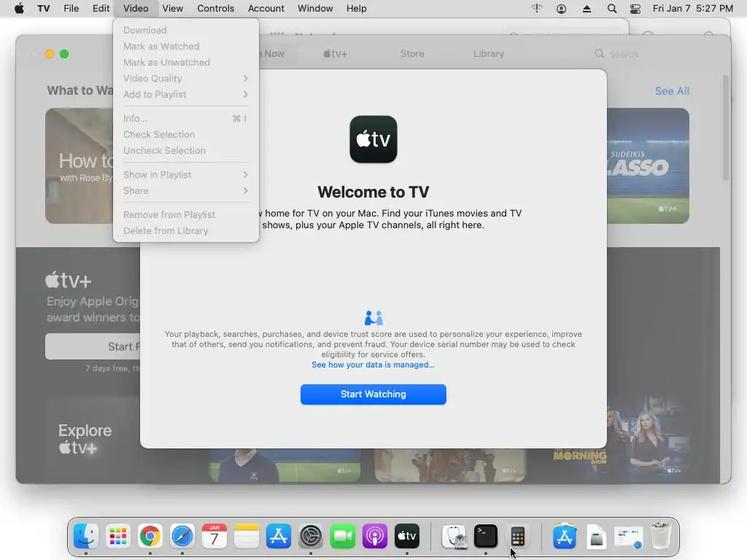Open Disk Utility icon in the dock
The image size is (747, 560).
click(x=454, y=536)
